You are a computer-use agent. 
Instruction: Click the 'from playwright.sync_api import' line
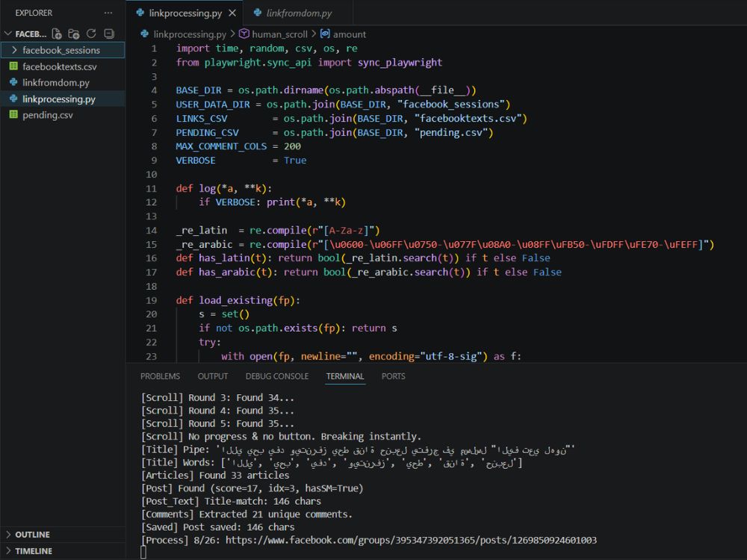309,63
